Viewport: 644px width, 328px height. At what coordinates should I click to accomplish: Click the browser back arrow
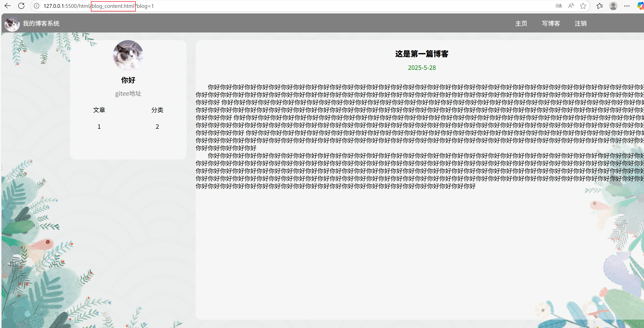(x=8, y=6)
